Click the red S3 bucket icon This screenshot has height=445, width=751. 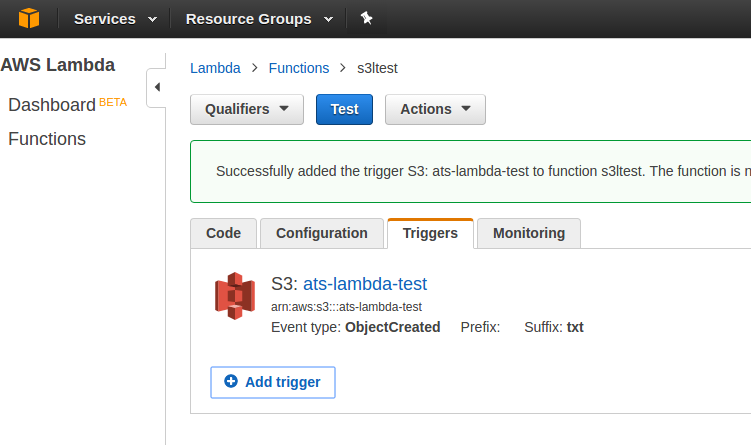235,296
